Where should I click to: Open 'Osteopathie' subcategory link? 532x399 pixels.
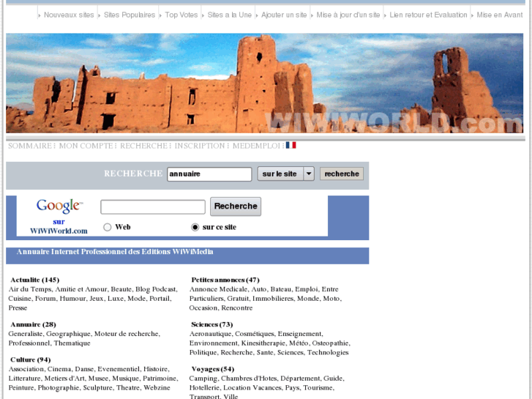330,343
